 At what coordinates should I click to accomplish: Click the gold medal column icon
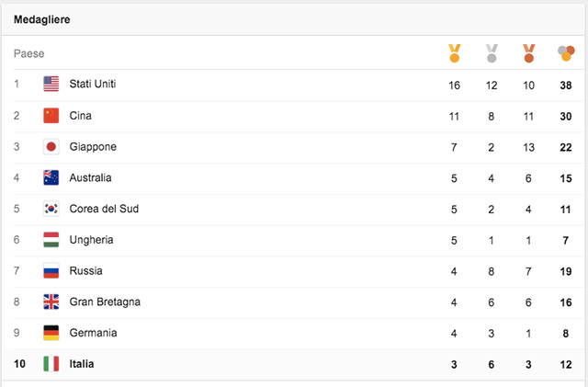(x=454, y=53)
